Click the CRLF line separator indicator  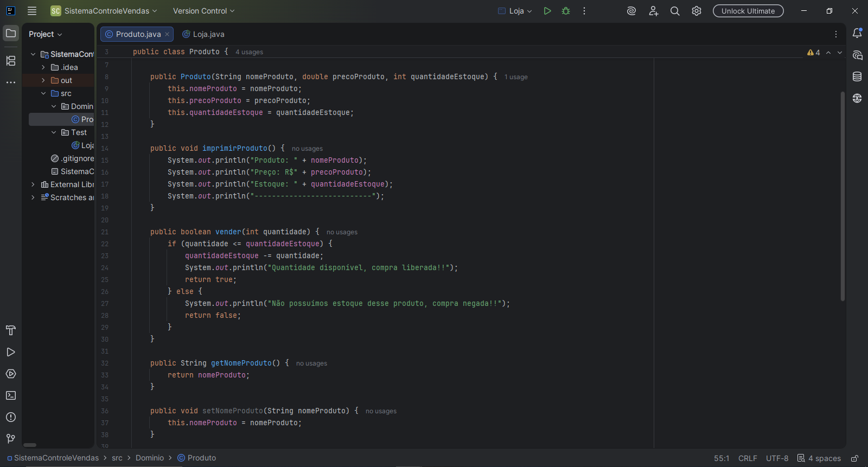tap(747, 458)
